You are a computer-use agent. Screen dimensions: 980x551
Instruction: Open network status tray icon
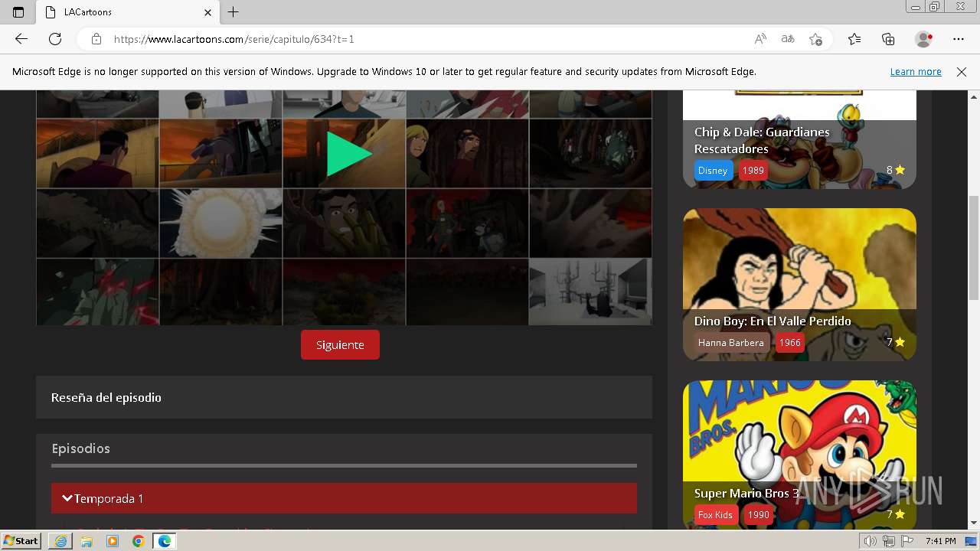point(889,541)
